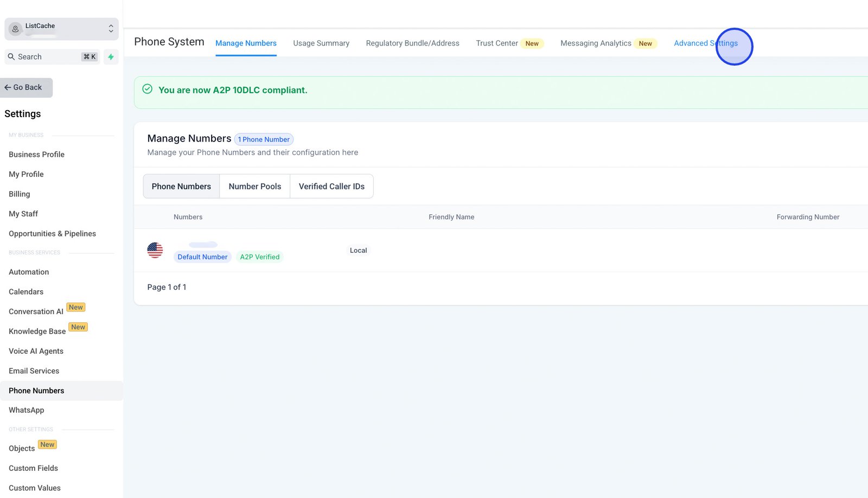
Task: Select the Verified Caller IDs sub-tab
Action: coord(331,186)
